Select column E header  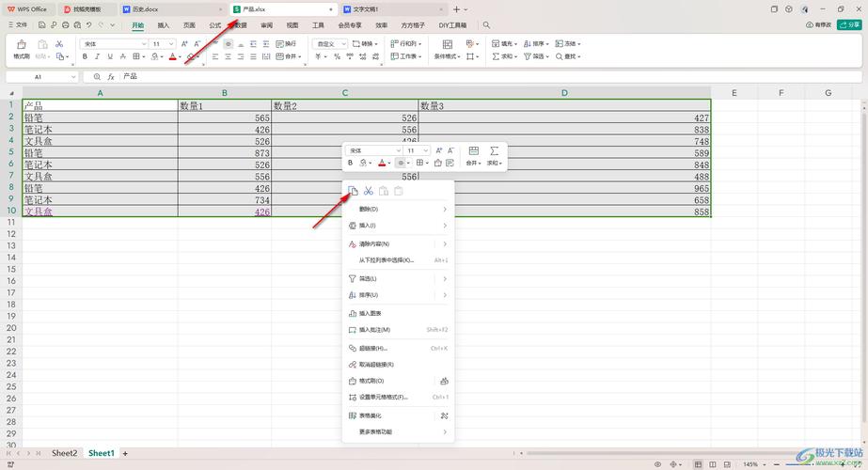734,93
